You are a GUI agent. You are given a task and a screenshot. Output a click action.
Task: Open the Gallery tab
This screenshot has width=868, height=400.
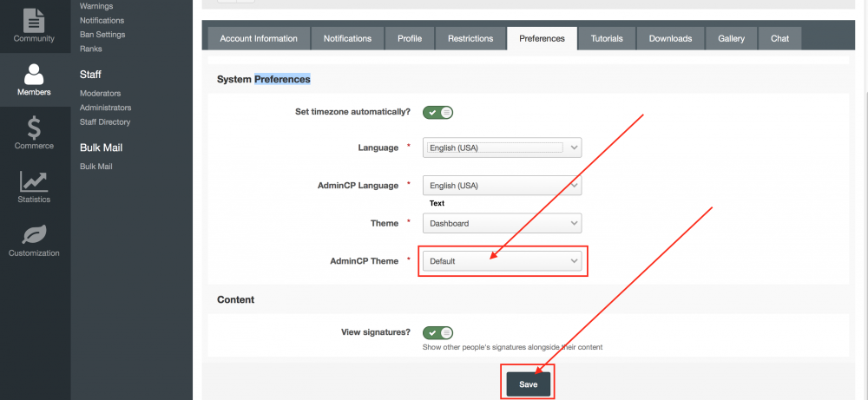pyautogui.click(x=731, y=38)
